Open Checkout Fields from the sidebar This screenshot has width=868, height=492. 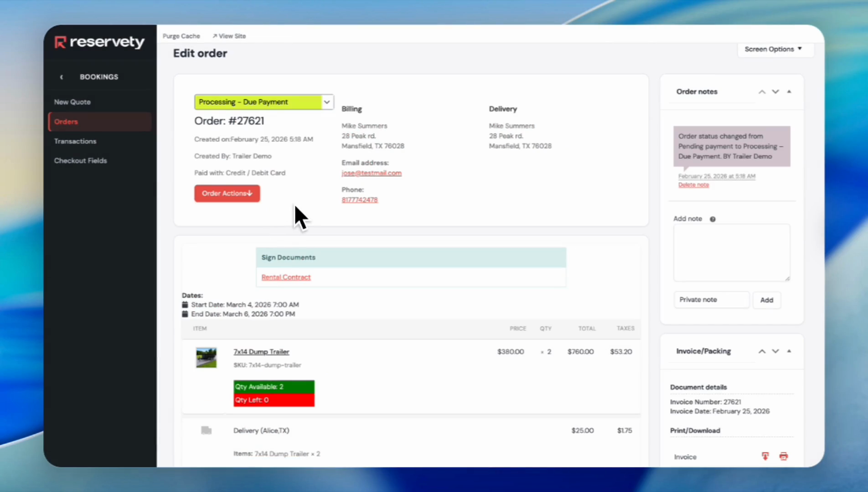pyautogui.click(x=80, y=160)
